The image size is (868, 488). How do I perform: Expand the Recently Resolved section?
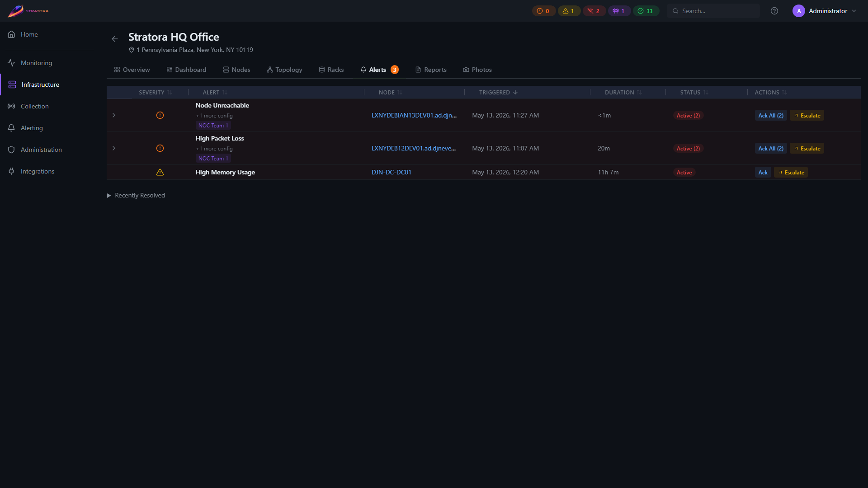click(136, 195)
